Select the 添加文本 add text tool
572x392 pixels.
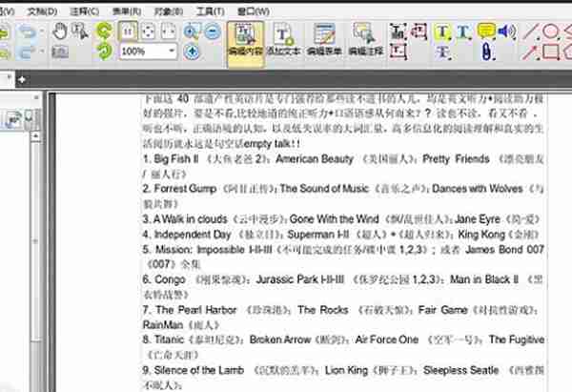click(x=284, y=39)
